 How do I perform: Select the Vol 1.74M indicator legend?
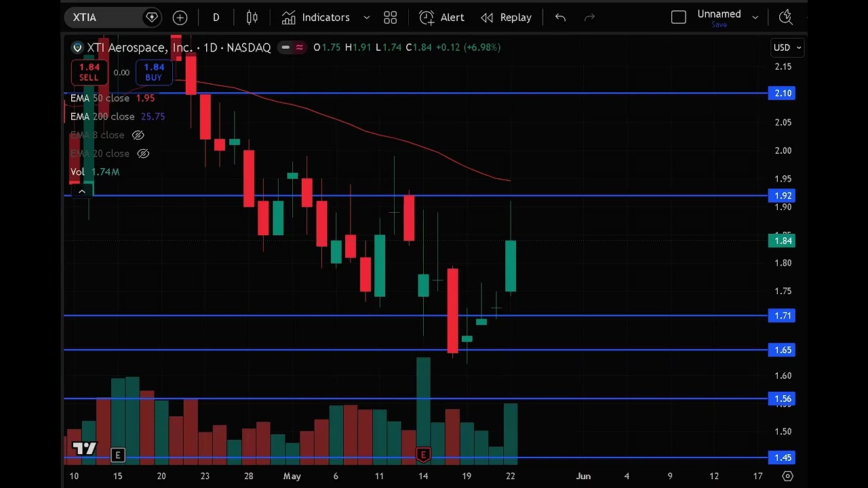(x=95, y=172)
